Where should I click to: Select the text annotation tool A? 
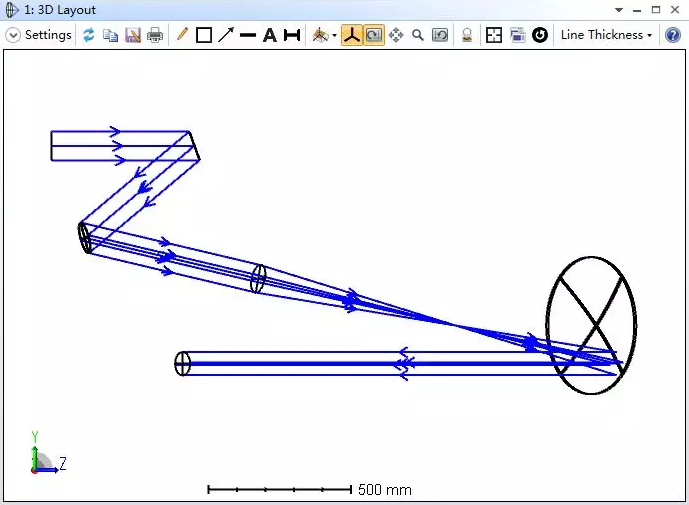(x=270, y=35)
